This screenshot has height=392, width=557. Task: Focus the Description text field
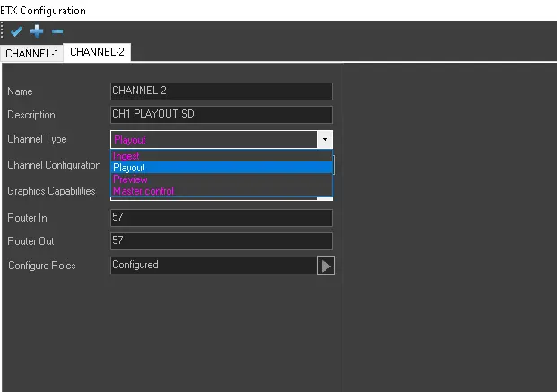coord(221,115)
